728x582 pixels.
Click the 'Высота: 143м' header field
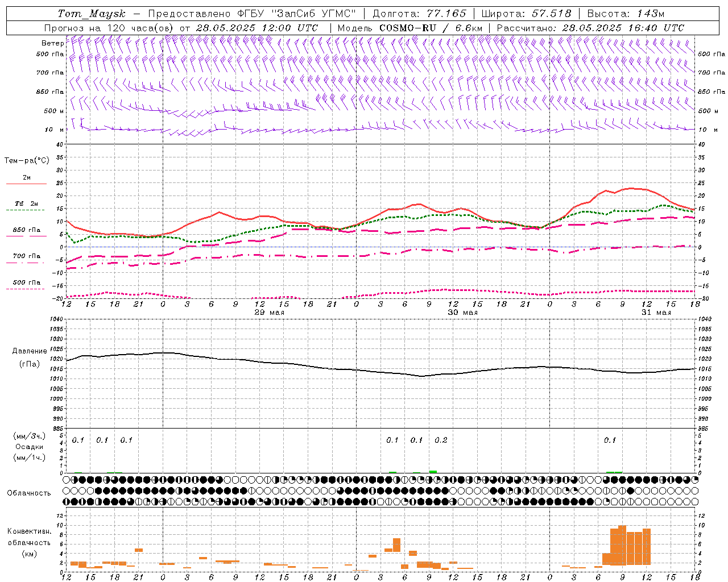pyautogui.click(x=626, y=14)
